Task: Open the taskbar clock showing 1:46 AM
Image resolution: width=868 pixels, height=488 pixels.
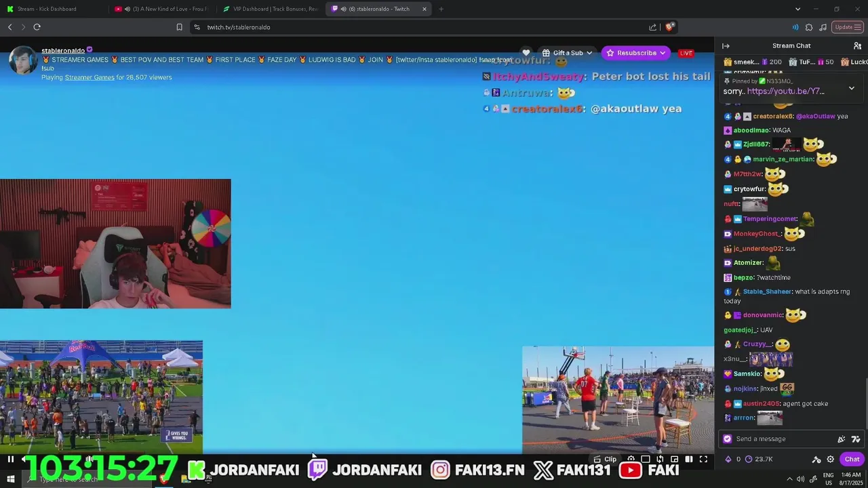Action: click(851, 479)
